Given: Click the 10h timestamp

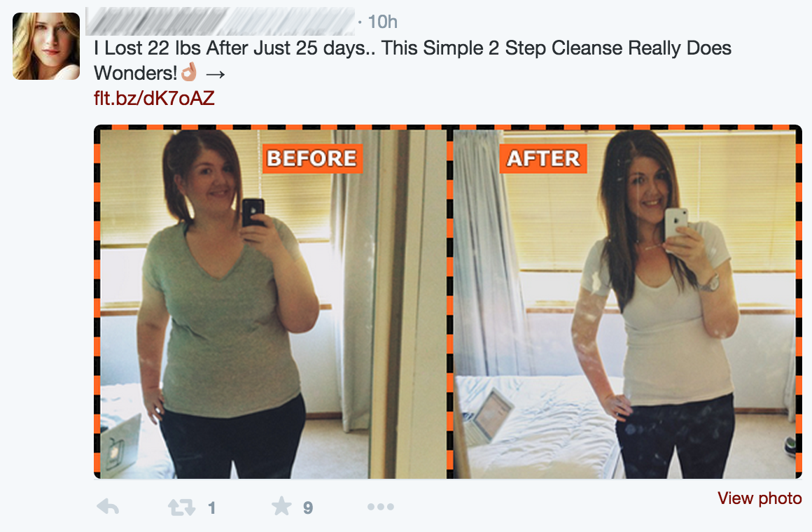Looking at the screenshot, I should point(382,22).
